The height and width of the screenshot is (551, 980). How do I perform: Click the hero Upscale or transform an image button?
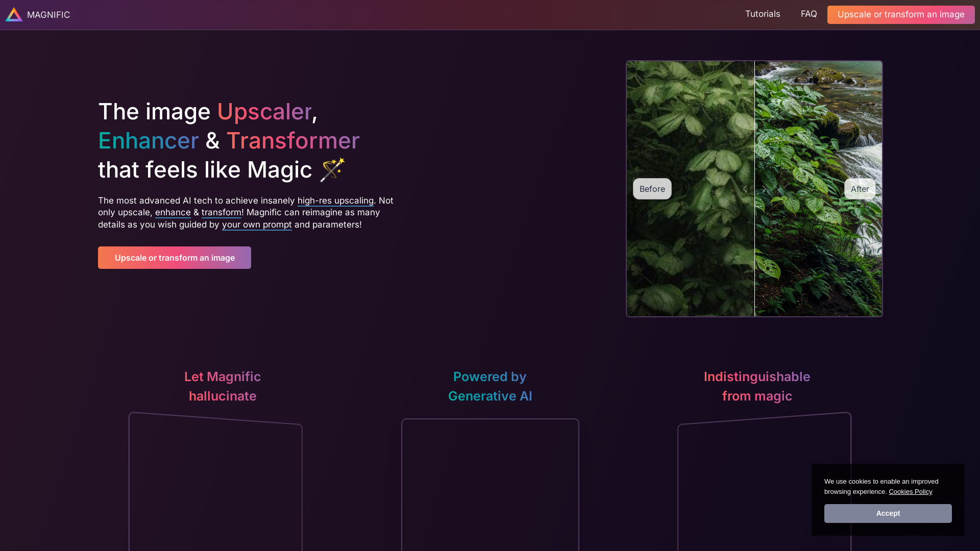point(175,258)
